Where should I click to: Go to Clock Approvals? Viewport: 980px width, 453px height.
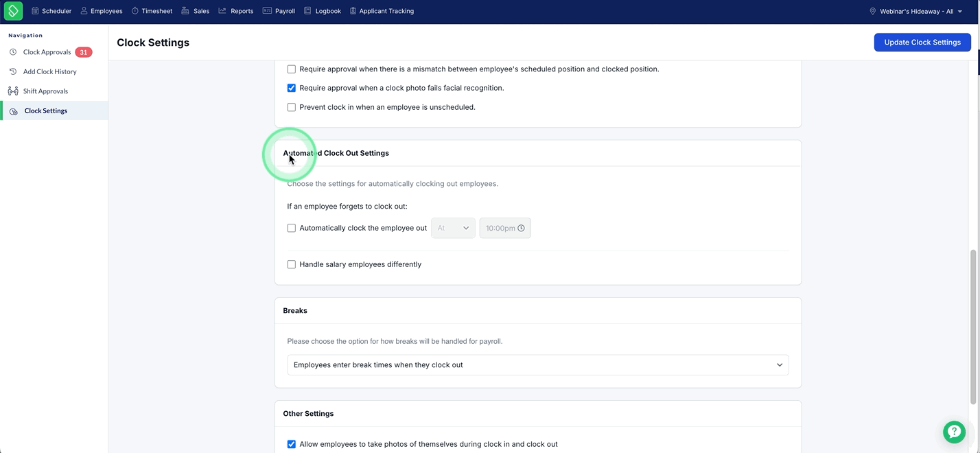(47, 52)
